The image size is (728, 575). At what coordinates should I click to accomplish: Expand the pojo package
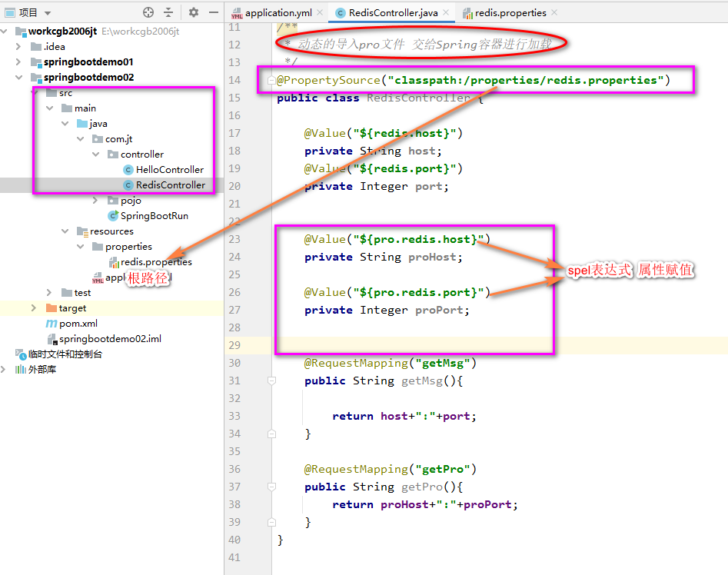tap(95, 200)
